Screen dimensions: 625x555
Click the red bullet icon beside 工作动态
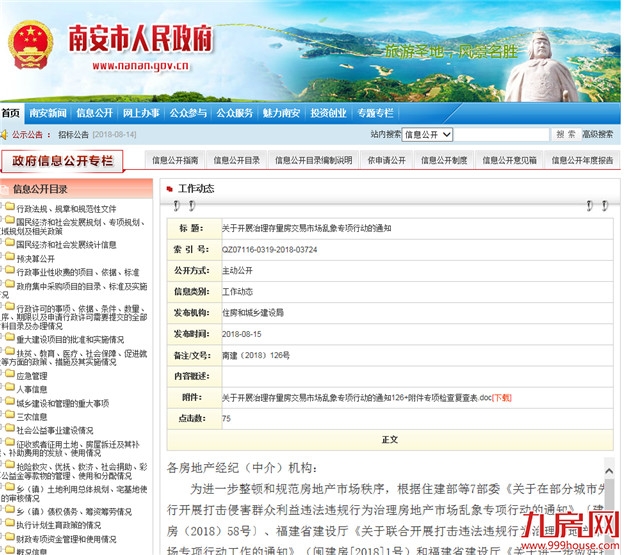tap(170, 189)
